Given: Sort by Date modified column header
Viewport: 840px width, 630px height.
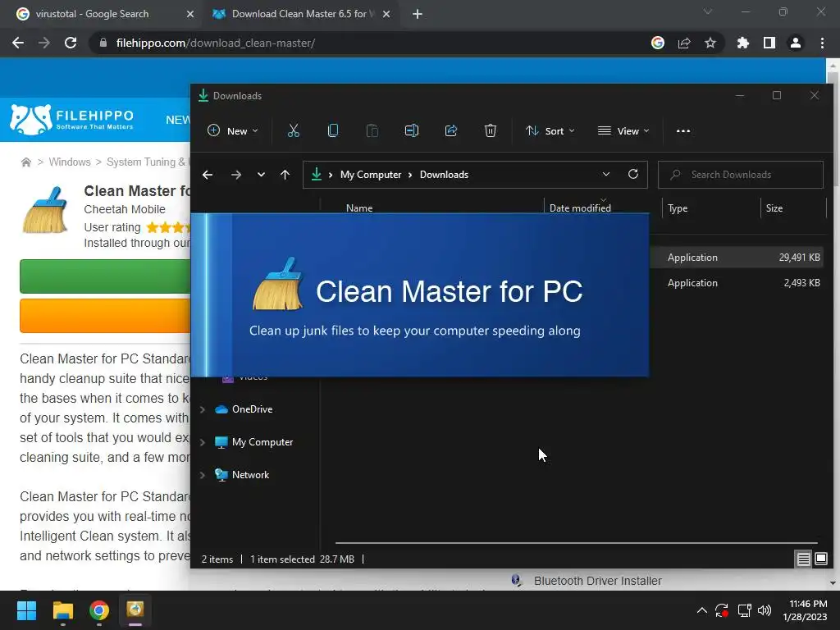Looking at the screenshot, I should tap(580, 208).
